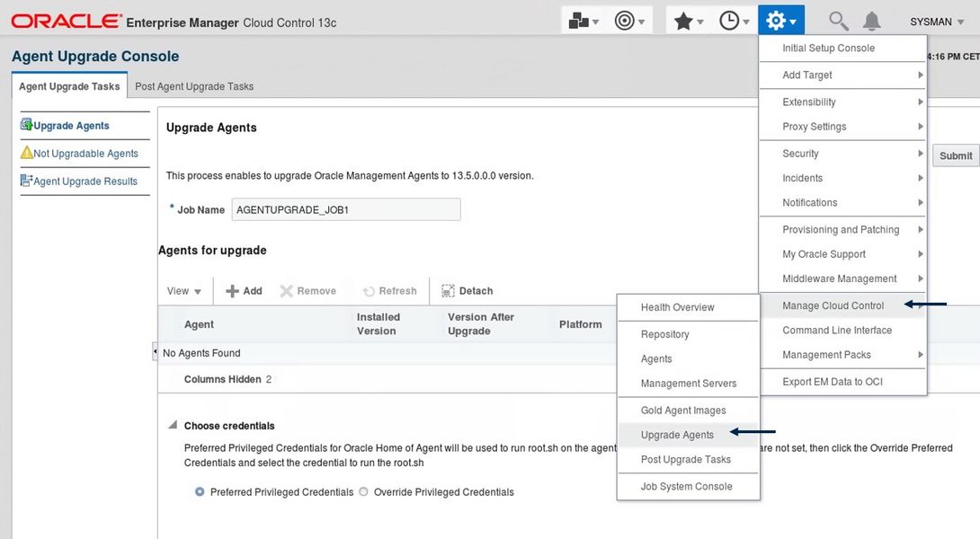Screen dimensions: 980x539
Task: Expand the Management Packs submenu
Action: (x=920, y=355)
